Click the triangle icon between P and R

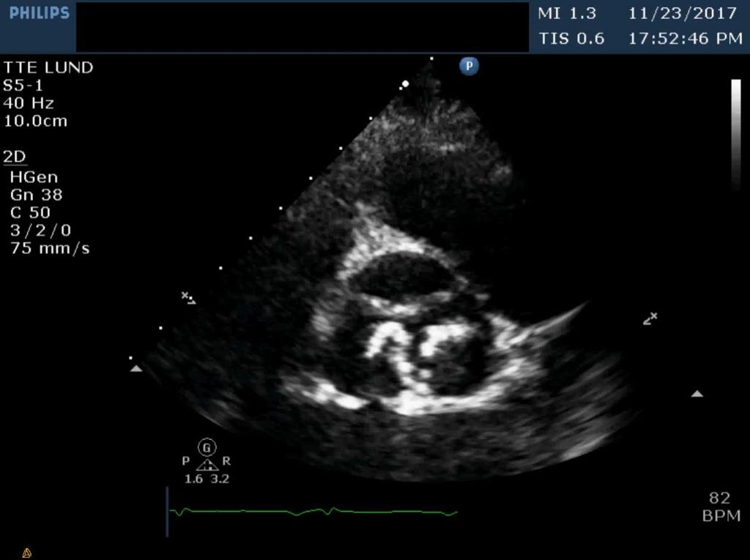(x=207, y=464)
